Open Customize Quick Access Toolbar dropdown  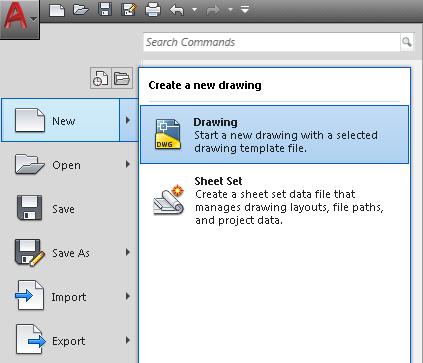click(x=245, y=10)
